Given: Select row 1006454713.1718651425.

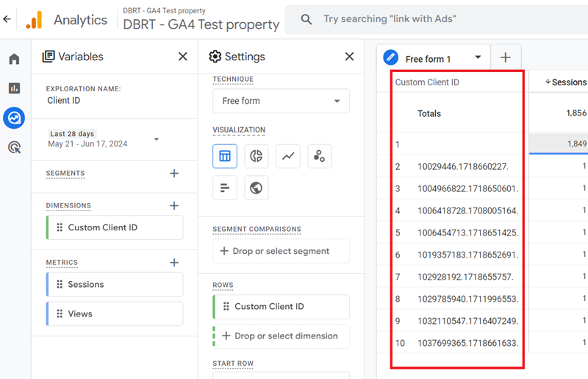Looking at the screenshot, I should coord(468,233).
